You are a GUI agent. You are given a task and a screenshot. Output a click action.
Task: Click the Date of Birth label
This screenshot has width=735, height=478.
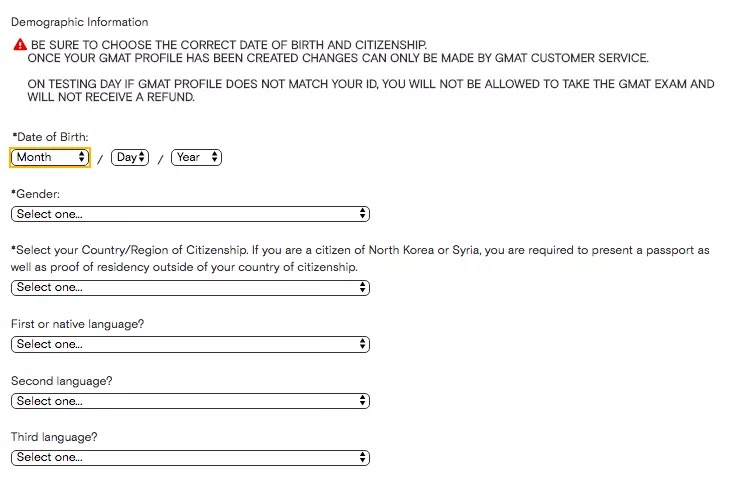coord(50,137)
